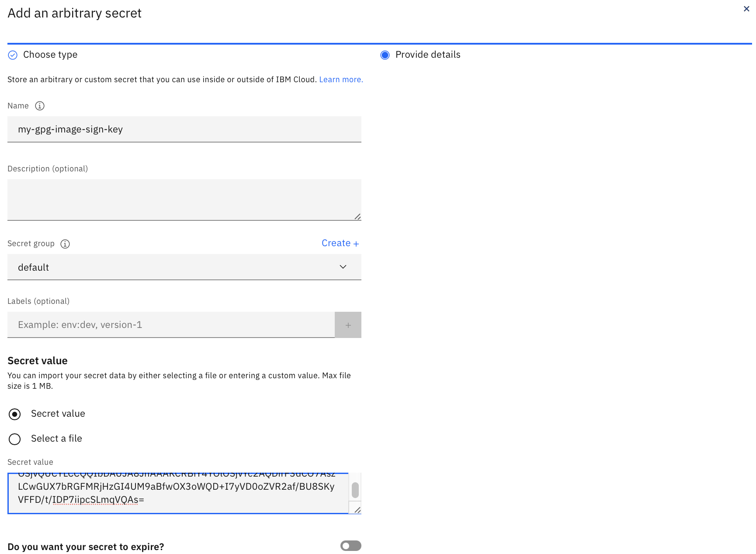Image resolution: width=756 pixels, height=554 pixels.
Task: Open the Learn more link
Action: [x=340, y=79]
